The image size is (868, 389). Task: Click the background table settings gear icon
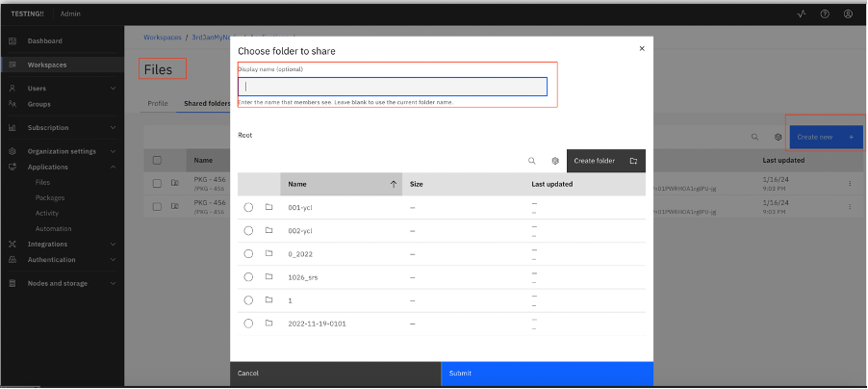[778, 137]
